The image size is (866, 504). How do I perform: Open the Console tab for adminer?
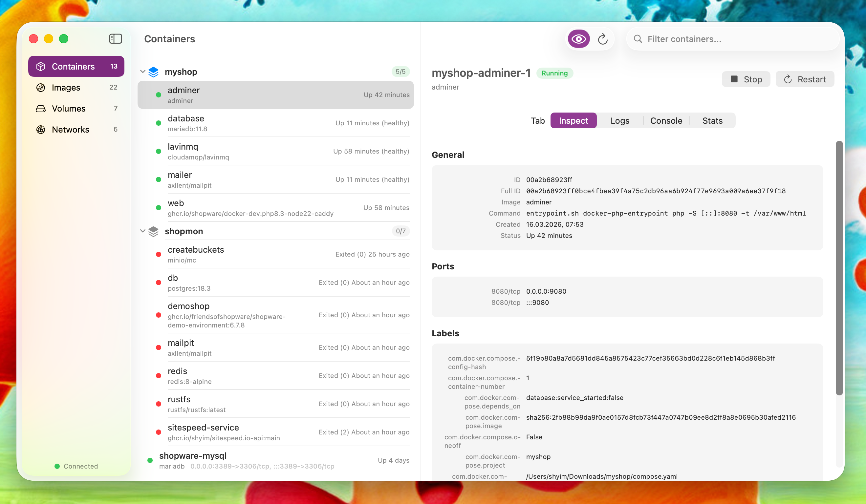(666, 120)
